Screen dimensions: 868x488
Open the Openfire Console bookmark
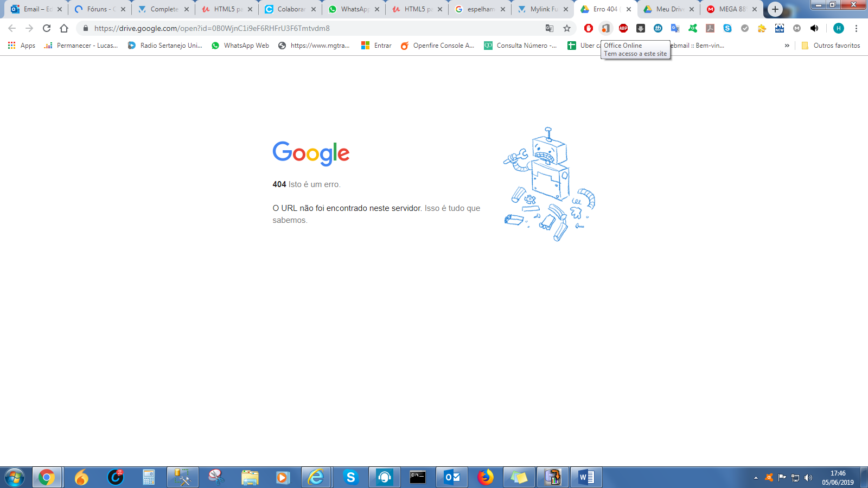pyautogui.click(x=437, y=46)
